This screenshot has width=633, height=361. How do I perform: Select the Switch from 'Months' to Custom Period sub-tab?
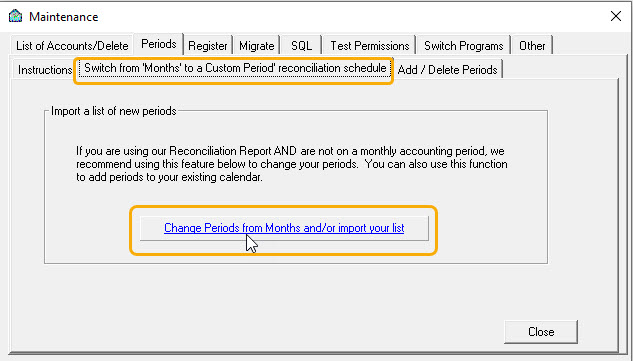point(235,68)
